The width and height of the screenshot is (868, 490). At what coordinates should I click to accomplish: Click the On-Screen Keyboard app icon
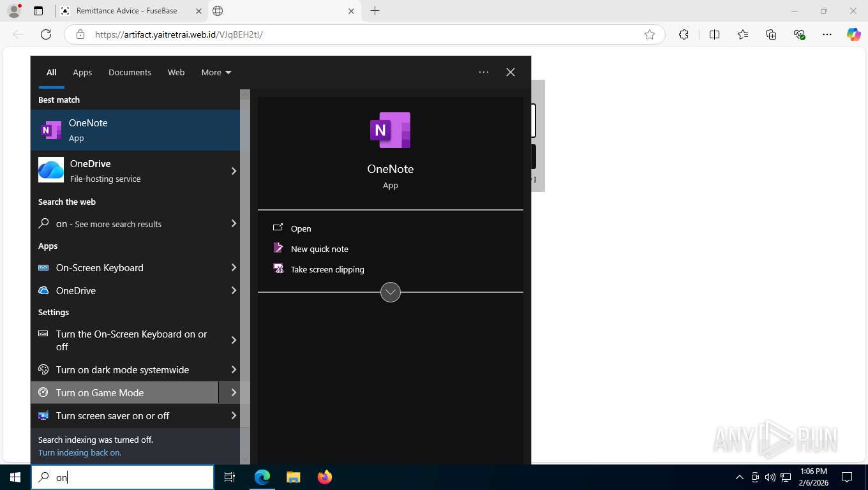(43, 268)
